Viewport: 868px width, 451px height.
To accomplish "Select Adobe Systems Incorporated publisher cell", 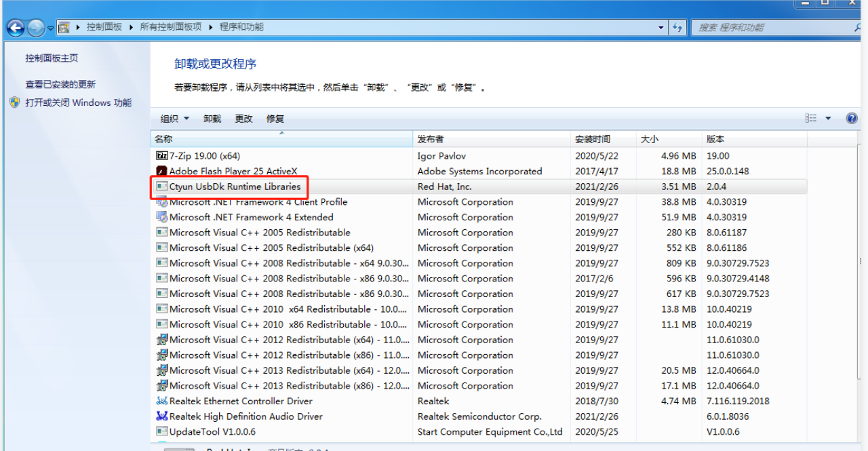I will coord(480,172).
